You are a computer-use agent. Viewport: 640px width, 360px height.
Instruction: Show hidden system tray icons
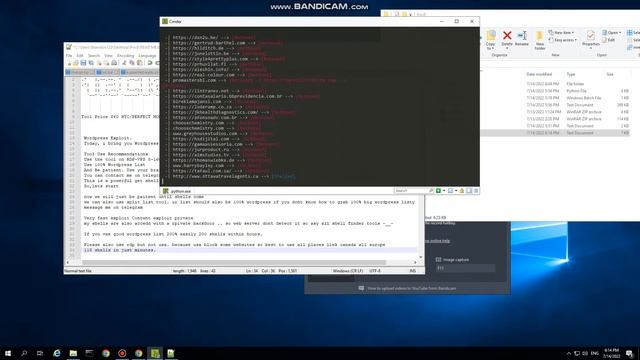coord(569,353)
